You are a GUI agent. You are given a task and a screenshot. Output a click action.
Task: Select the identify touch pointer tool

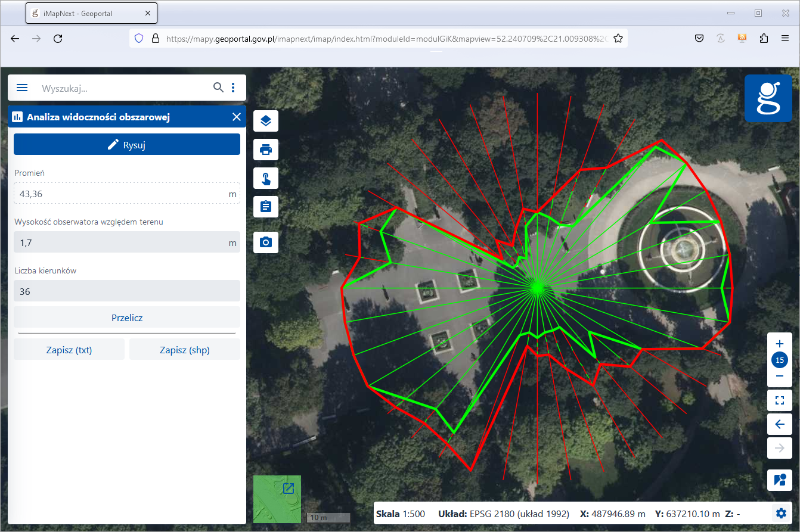(x=266, y=178)
